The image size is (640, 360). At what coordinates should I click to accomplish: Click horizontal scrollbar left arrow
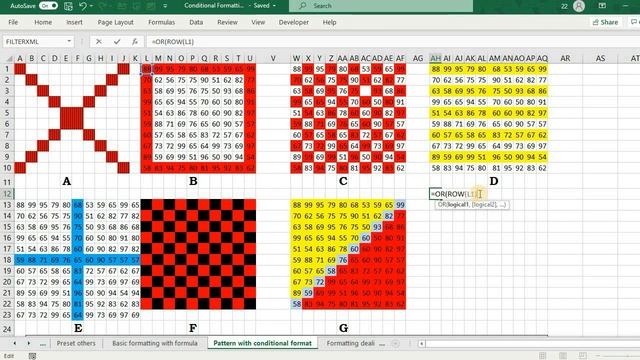point(421,344)
